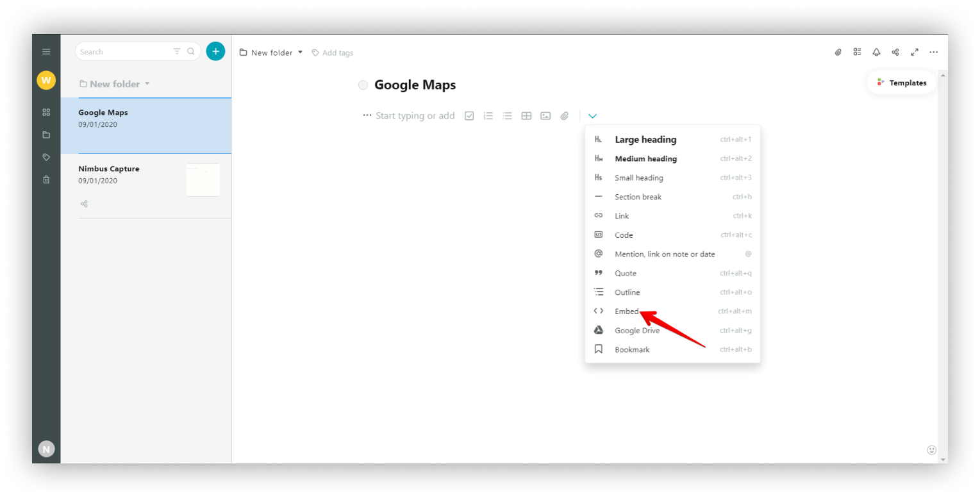Click the scrollbar up arrow

[943, 74]
